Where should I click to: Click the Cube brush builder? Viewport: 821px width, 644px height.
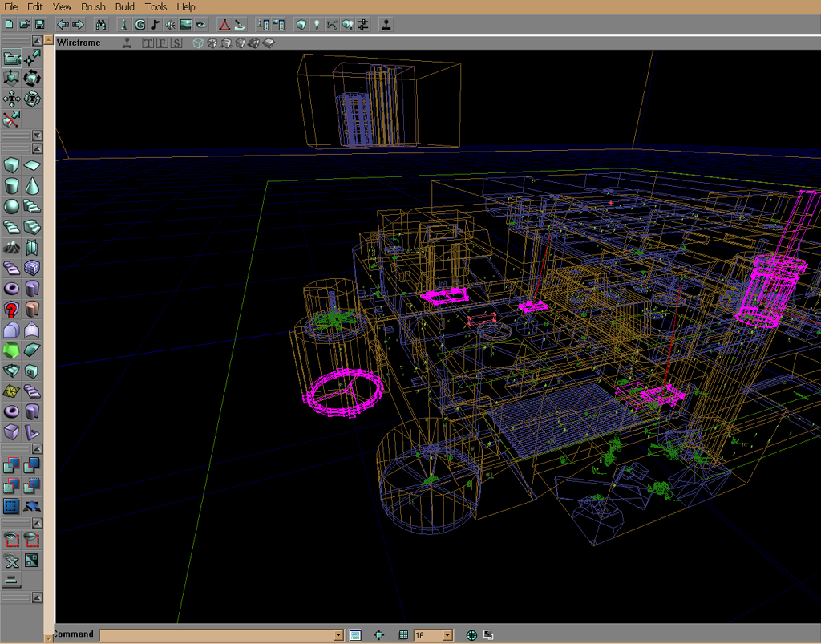coord(11,166)
